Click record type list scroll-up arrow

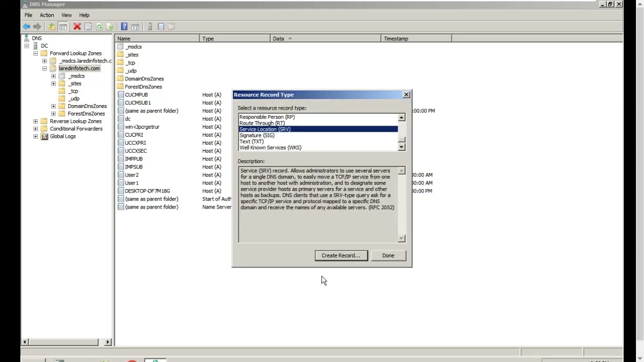(401, 118)
